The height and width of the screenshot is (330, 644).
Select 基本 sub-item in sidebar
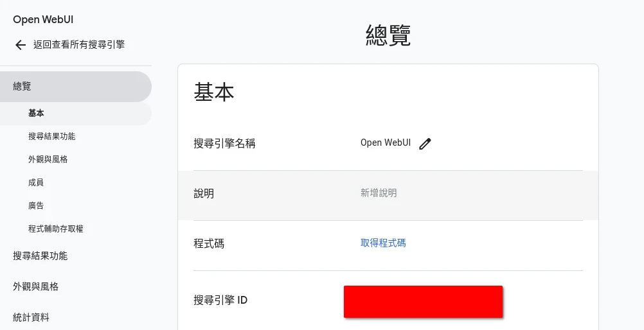pyautogui.click(x=37, y=114)
